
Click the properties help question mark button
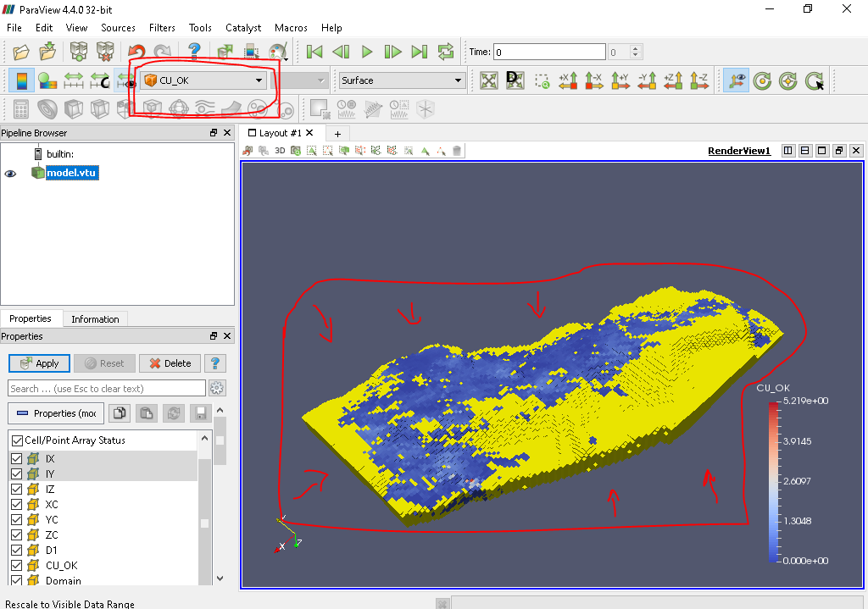214,363
